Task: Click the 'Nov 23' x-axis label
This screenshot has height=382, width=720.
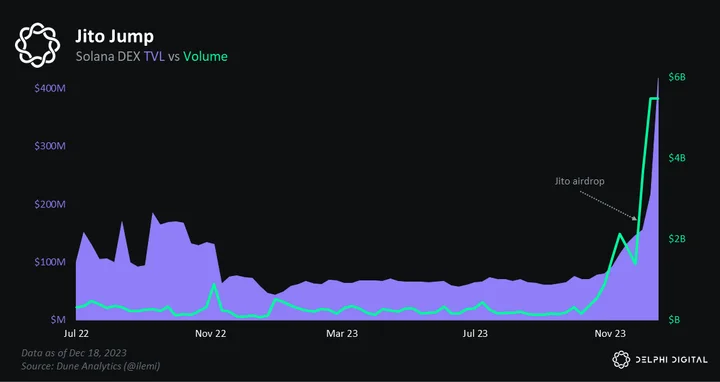Action: click(x=610, y=334)
